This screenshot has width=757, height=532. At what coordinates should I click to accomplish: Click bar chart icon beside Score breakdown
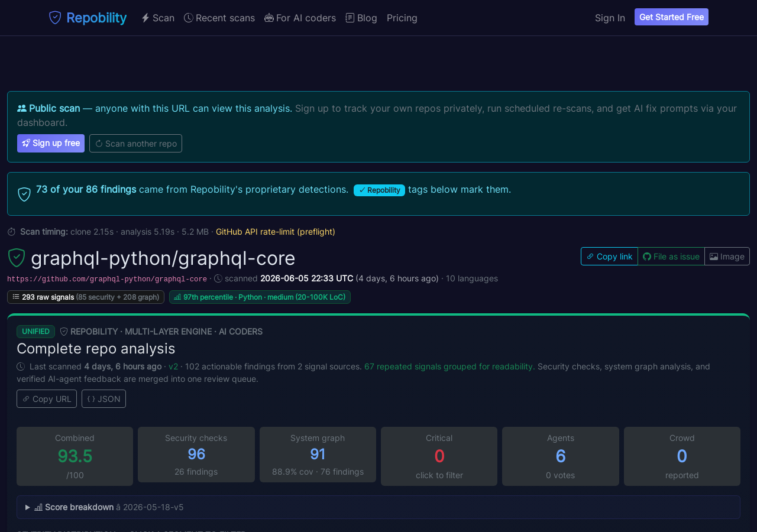[x=38, y=507]
